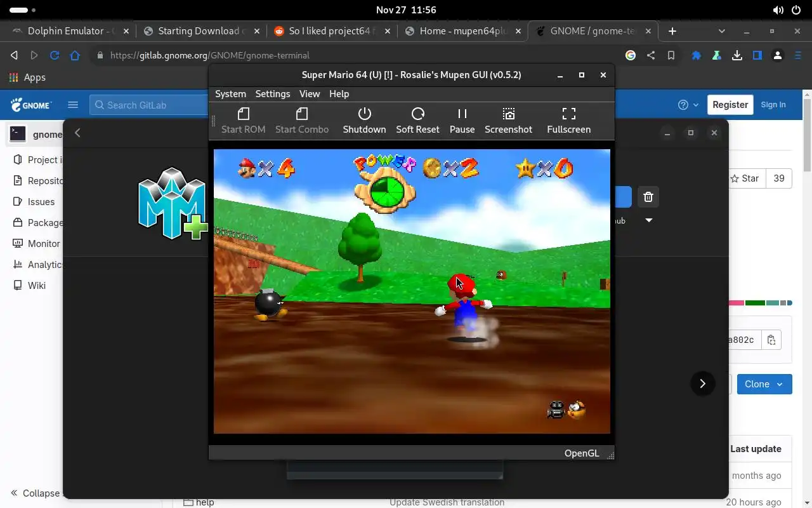Star the gnome-terminal project

tap(746, 178)
